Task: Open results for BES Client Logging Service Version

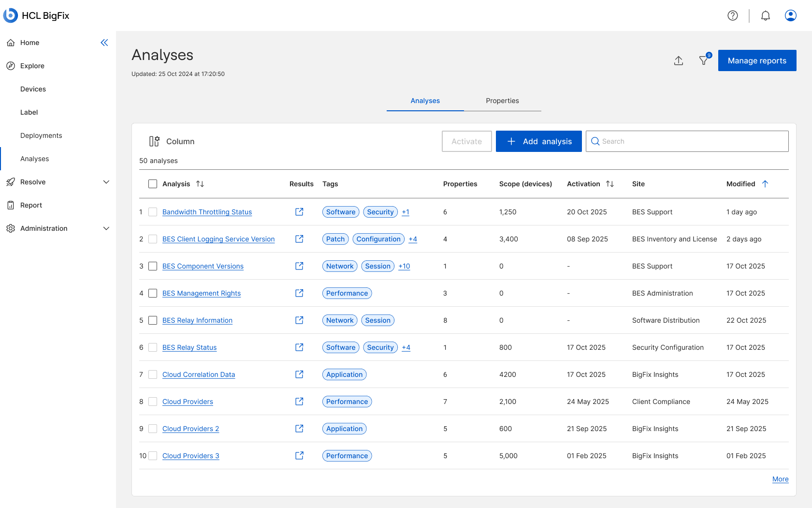Action: [x=300, y=239]
